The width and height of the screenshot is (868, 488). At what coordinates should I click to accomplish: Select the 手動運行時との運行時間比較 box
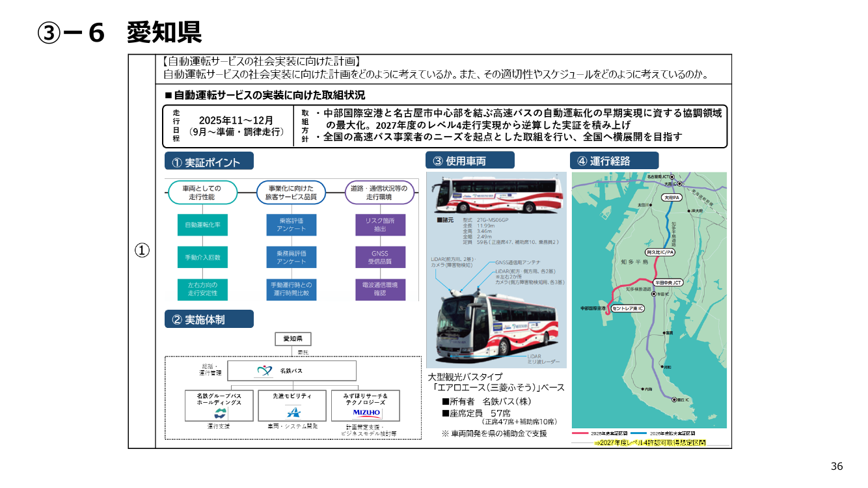[292, 290]
